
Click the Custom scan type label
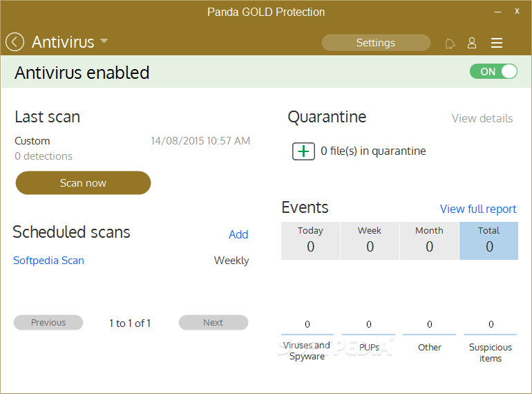point(32,141)
